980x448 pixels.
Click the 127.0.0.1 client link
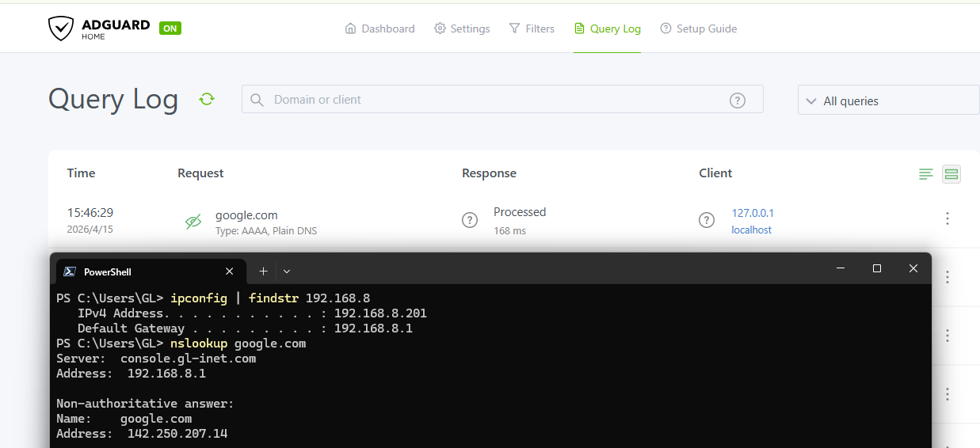tap(753, 213)
